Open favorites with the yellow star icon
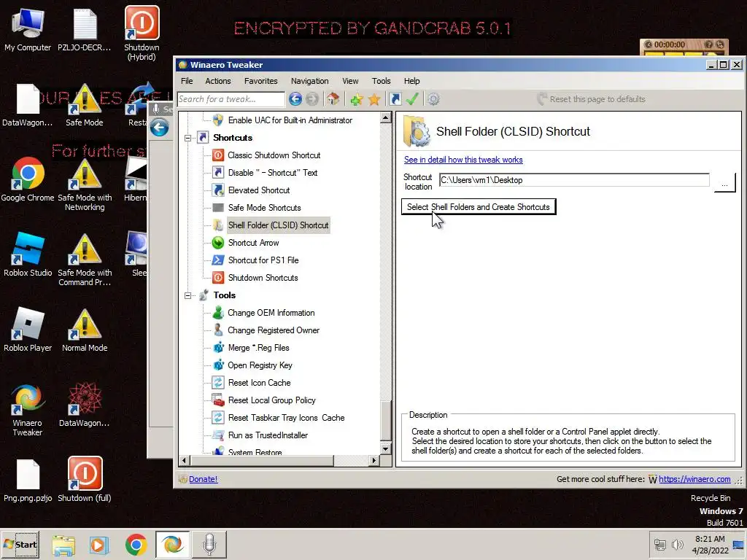Screen dimensions: 747x560 click(374, 99)
